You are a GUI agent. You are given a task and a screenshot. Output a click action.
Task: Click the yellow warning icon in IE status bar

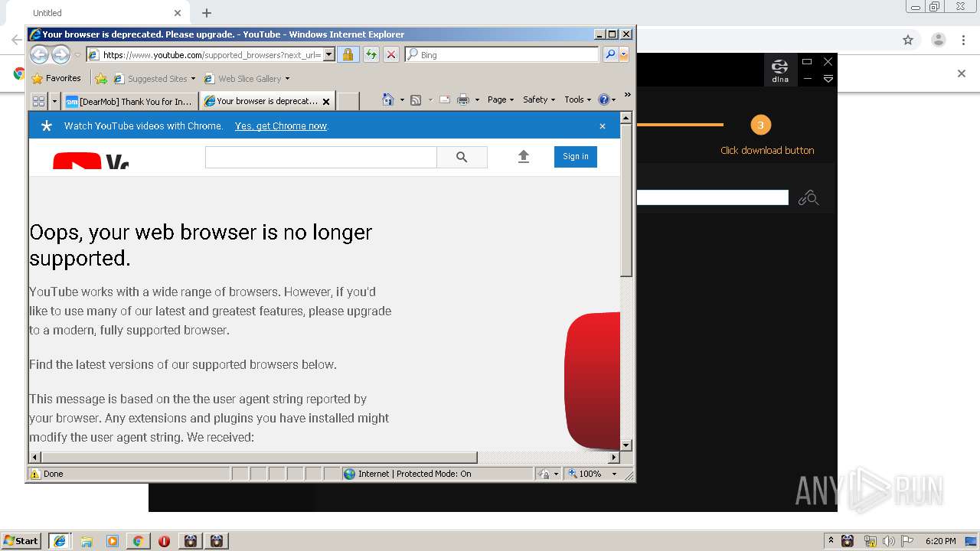(x=34, y=474)
